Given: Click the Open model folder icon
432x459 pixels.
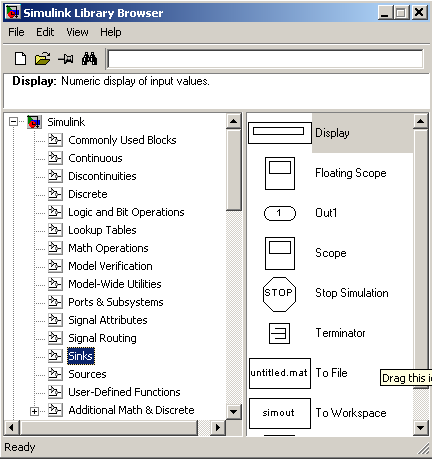Looking at the screenshot, I should click(x=43, y=59).
